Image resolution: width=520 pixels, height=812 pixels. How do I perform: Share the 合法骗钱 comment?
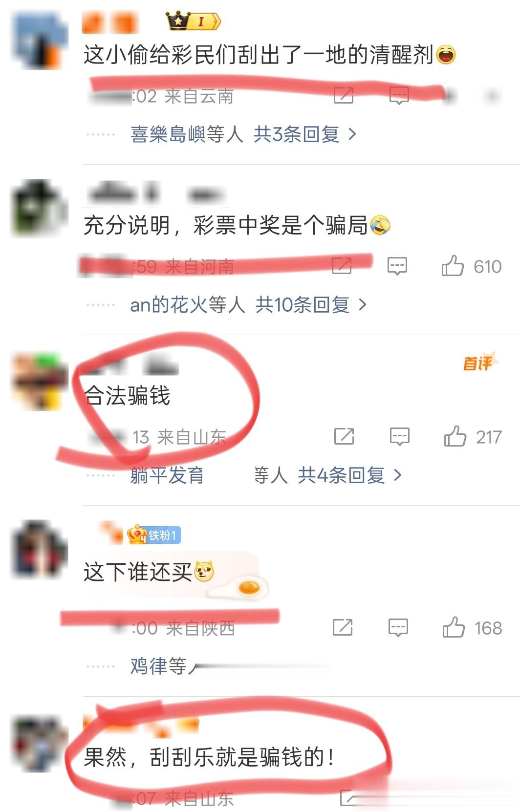(x=344, y=436)
